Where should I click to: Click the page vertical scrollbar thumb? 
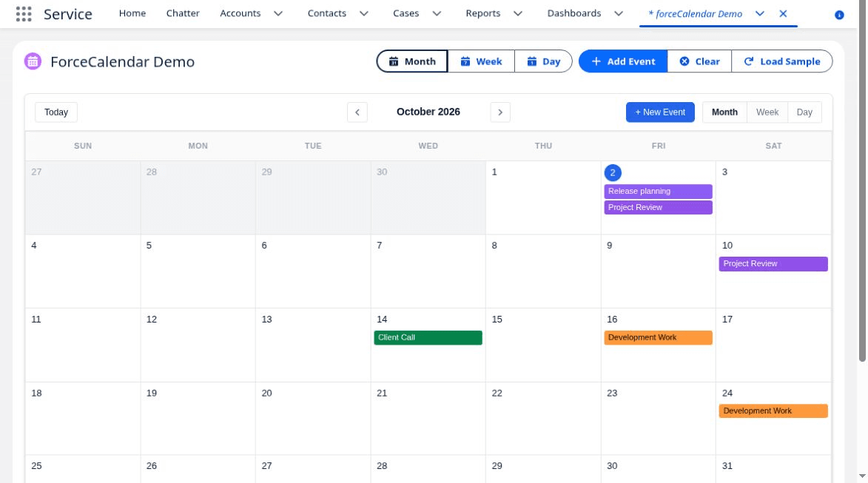[x=862, y=181]
